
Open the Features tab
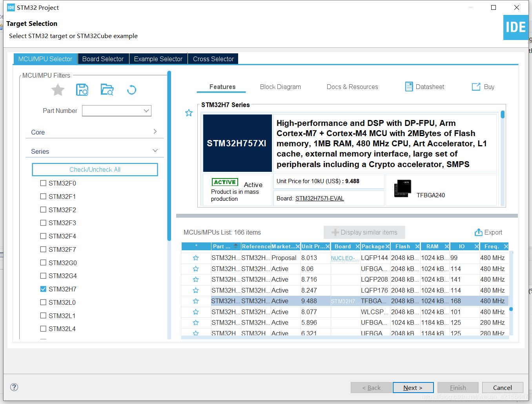click(222, 87)
